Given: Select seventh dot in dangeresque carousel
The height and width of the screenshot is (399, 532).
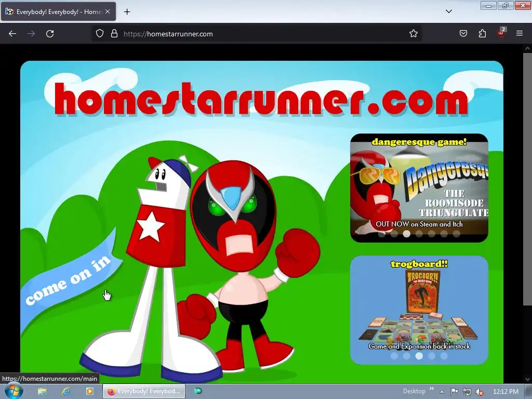Looking at the screenshot, I should (x=457, y=233).
